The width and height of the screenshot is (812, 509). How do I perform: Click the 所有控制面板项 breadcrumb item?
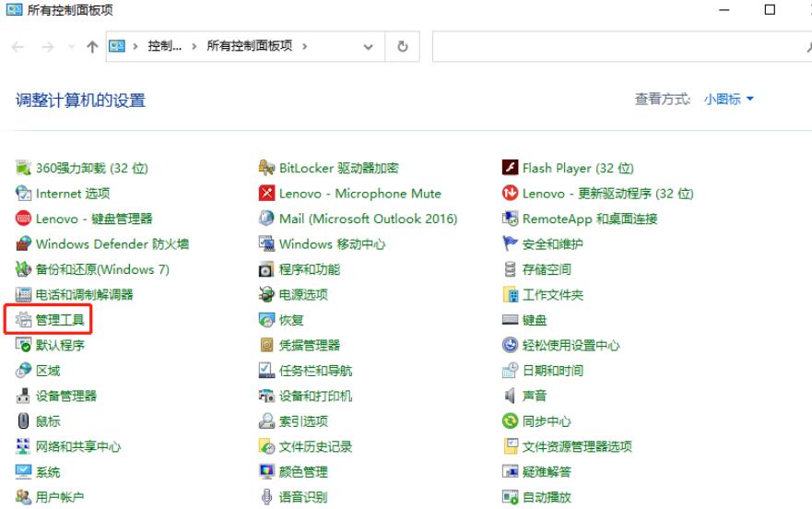click(x=250, y=46)
